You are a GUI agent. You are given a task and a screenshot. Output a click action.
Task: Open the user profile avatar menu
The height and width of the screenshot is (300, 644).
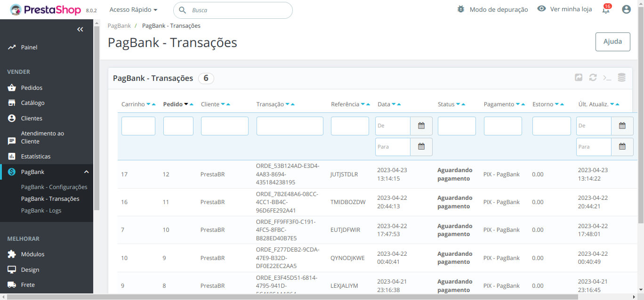[626, 9]
